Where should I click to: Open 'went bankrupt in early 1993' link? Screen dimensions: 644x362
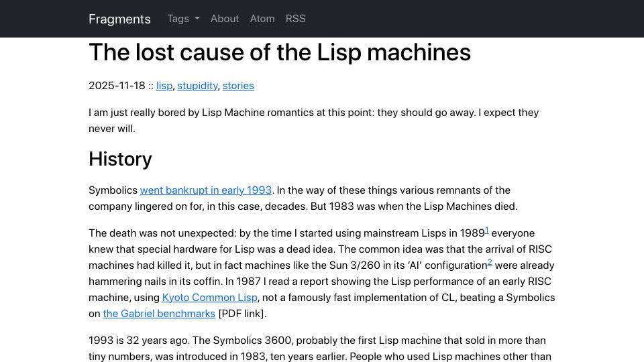[206, 190]
